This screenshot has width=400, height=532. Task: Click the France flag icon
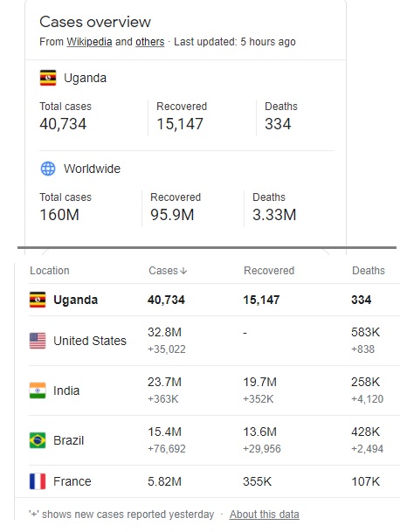pos(38,481)
